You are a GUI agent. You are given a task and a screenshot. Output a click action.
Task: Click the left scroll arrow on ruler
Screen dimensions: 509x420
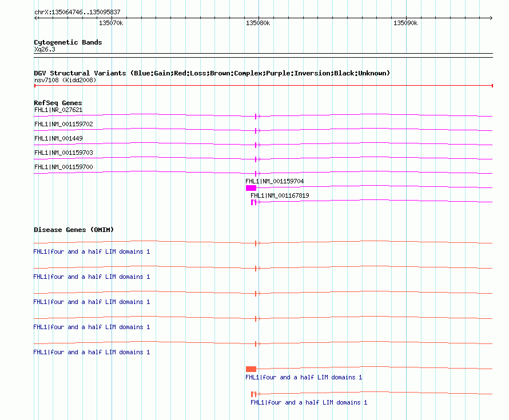click(35, 18)
